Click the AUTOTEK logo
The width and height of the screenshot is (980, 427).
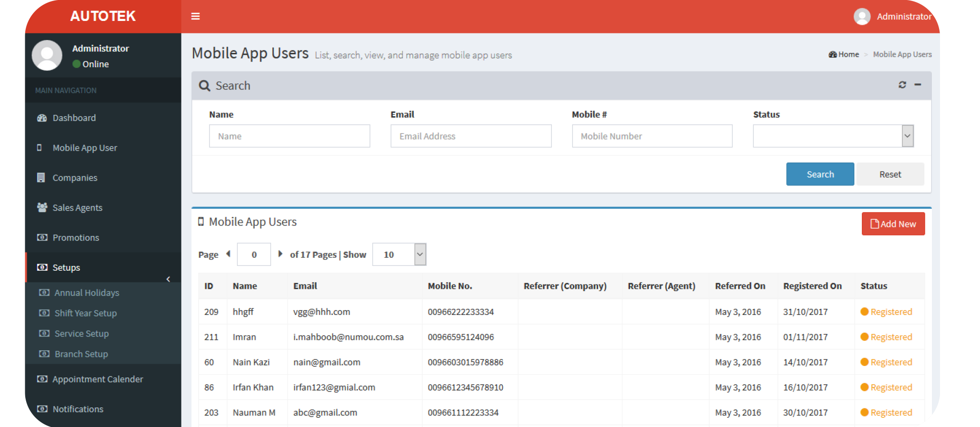tap(103, 16)
